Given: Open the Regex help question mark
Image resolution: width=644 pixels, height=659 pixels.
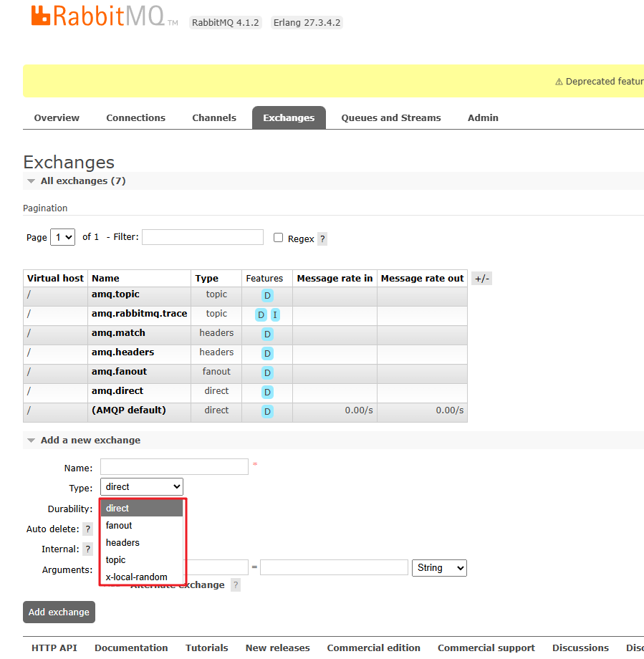Looking at the screenshot, I should point(322,239).
